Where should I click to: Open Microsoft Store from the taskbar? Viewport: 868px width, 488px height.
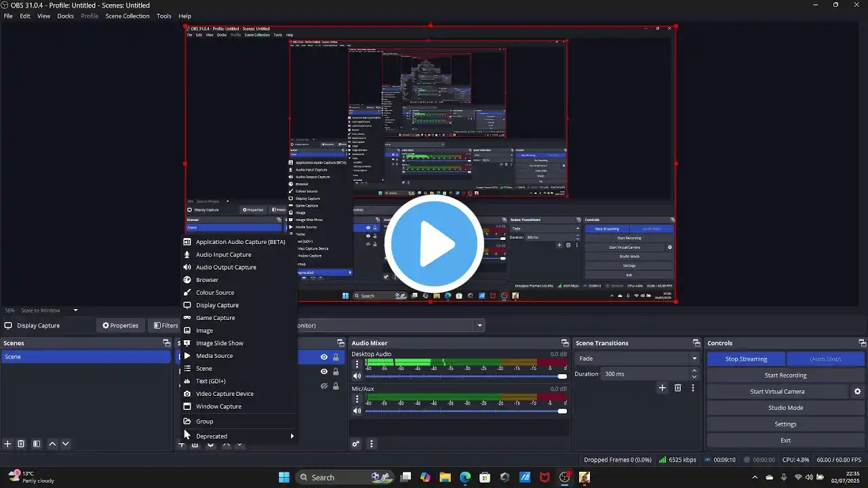point(485,477)
